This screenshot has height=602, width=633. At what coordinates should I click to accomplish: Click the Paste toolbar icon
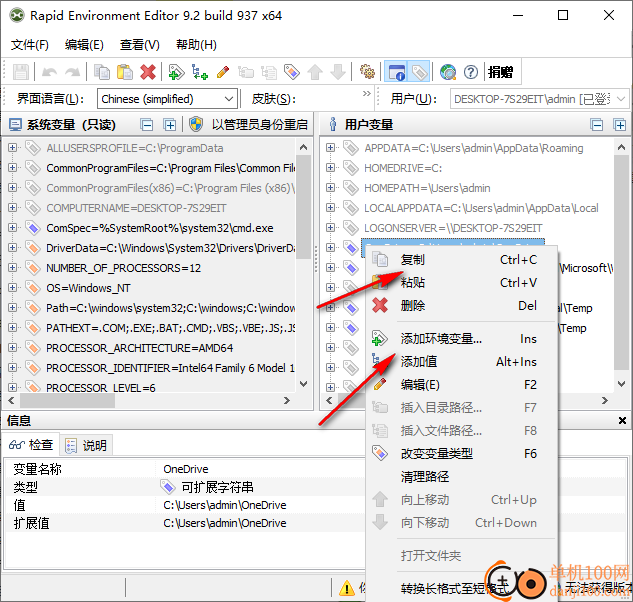(125, 72)
